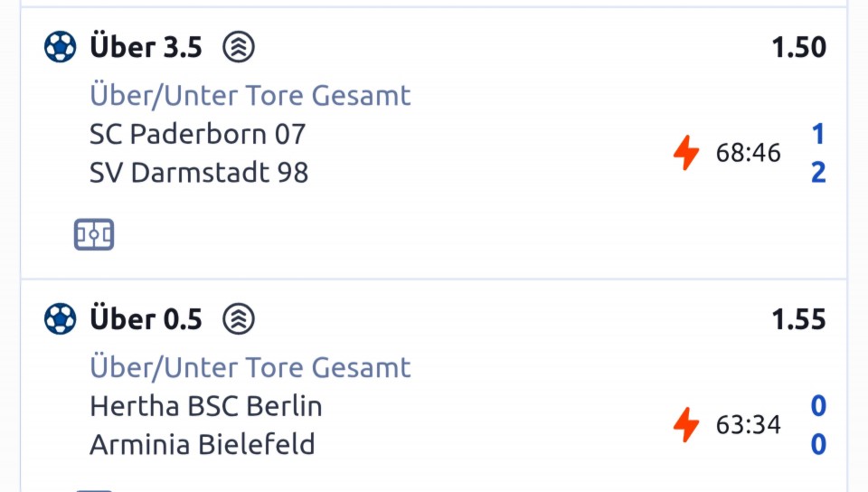Click SV Darmstadt 98's score of 2
This screenshot has width=868, height=492.
click(818, 172)
